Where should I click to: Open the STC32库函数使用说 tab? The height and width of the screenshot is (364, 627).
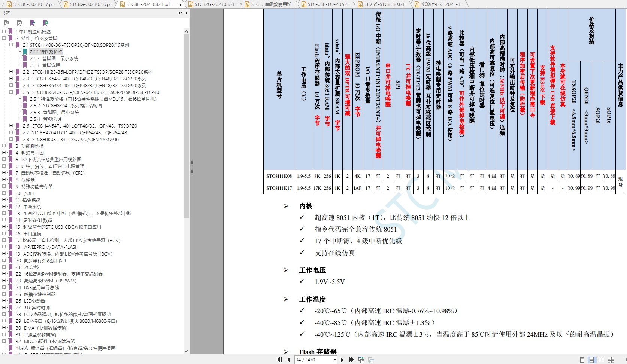coord(269,4)
